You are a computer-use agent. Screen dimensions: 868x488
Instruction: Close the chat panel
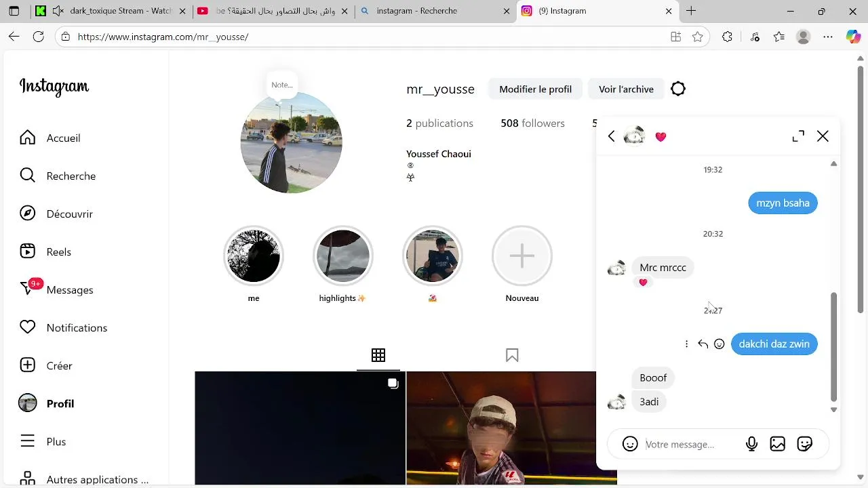pyautogui.click(x=823, y=136)
